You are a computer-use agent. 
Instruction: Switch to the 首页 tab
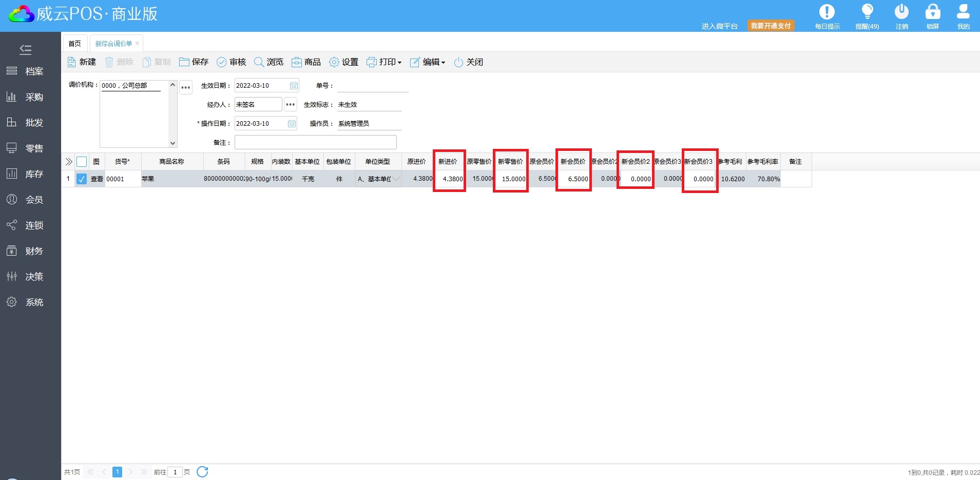tap(74, 44)
